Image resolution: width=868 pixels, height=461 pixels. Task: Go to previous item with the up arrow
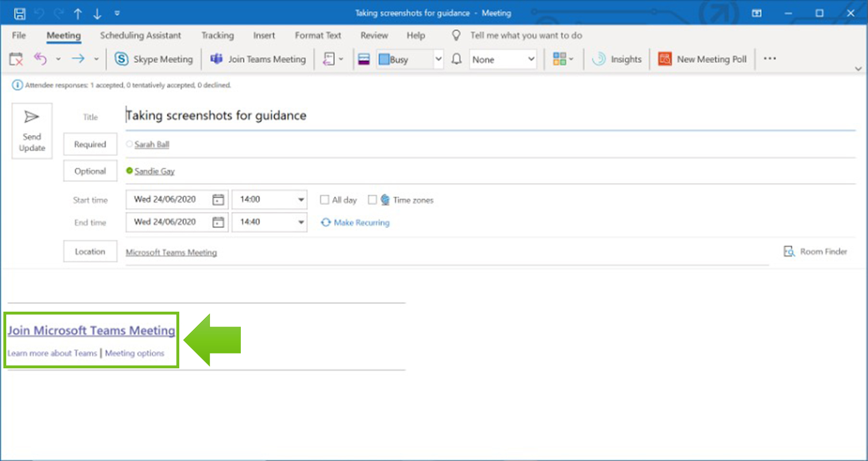coord(78,14)
